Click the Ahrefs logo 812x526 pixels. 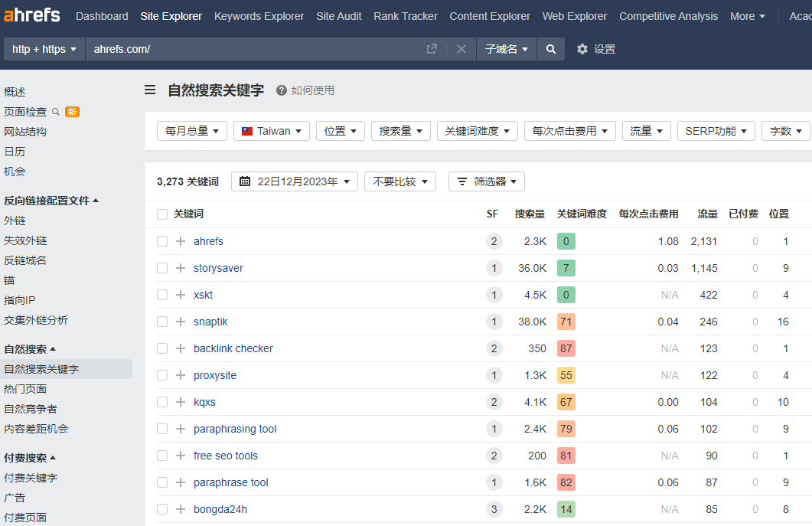31,15
